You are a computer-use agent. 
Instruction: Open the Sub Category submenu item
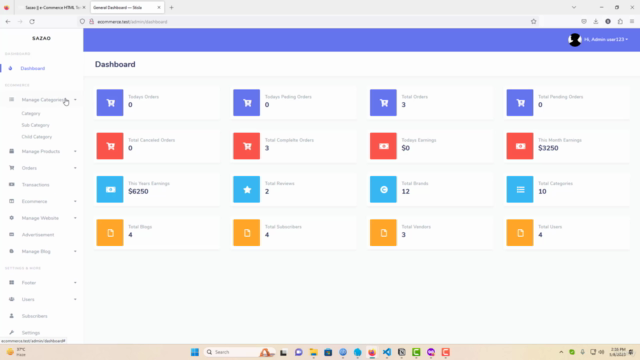(36, 125)
